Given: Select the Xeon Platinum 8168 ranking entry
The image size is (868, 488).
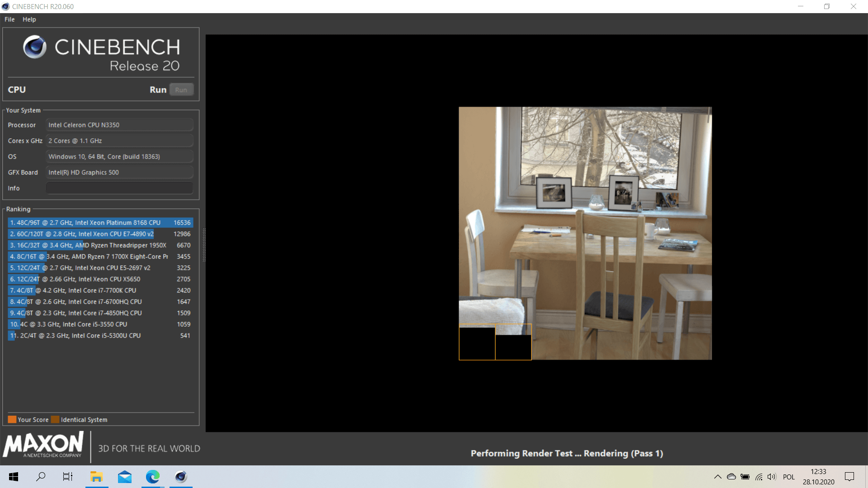Looking at the screenshot, I should (100, 223).
